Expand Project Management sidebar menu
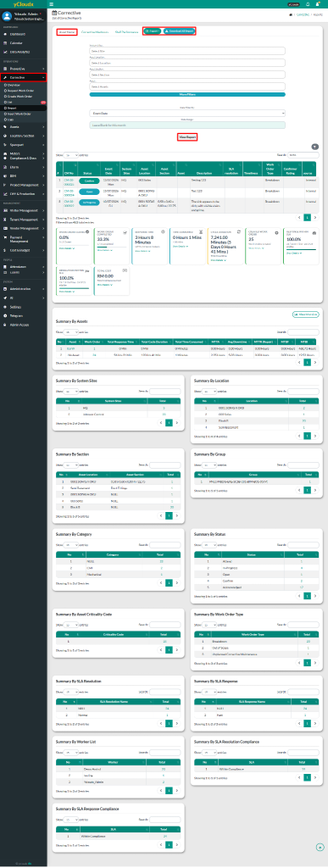 (23, 184)
